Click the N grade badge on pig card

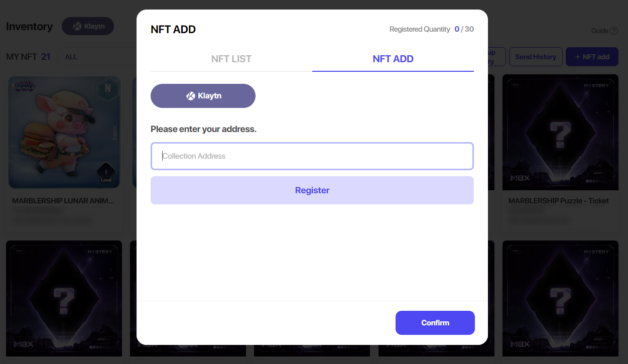click(107, 89)
